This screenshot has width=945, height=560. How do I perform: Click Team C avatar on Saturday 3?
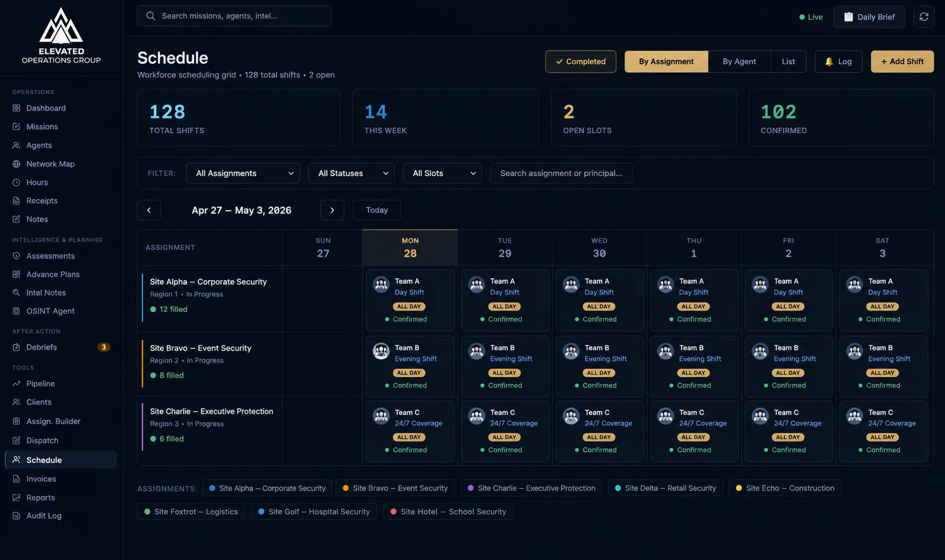855,416
